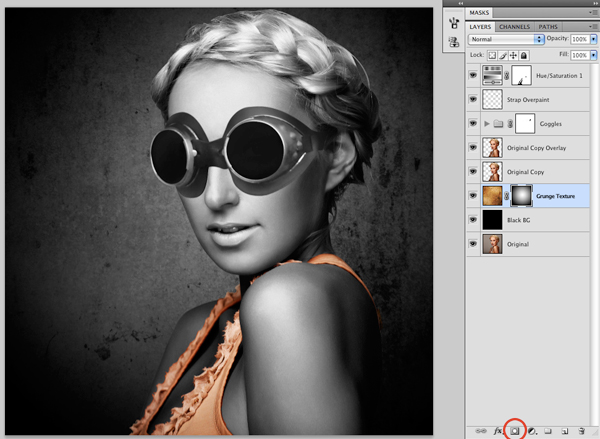Open the Layers panel flyout menu

tap(593, 26)
